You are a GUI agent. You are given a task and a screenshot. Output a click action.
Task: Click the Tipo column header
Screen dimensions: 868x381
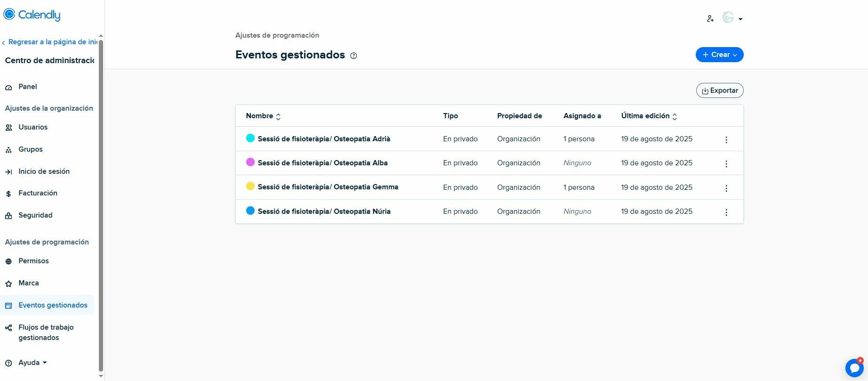pos(450,116)
